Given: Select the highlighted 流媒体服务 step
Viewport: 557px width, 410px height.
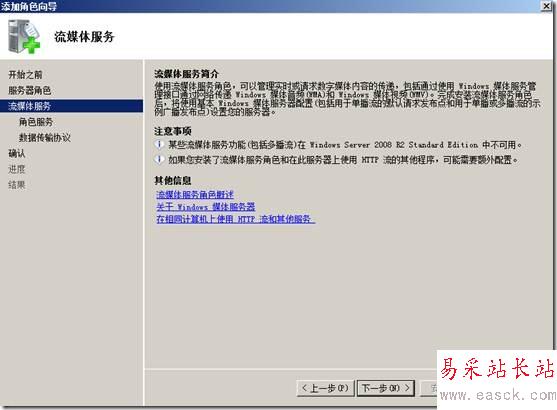Looking at the screenshot, I should coord(71,106).
